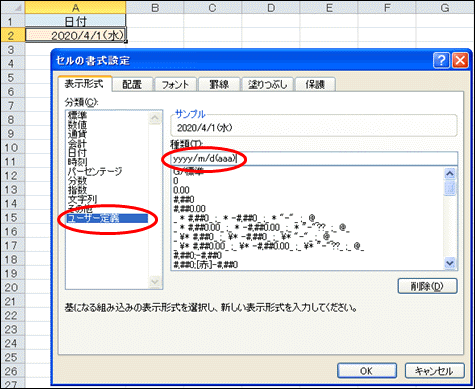Select the 保護 tab

315,84
